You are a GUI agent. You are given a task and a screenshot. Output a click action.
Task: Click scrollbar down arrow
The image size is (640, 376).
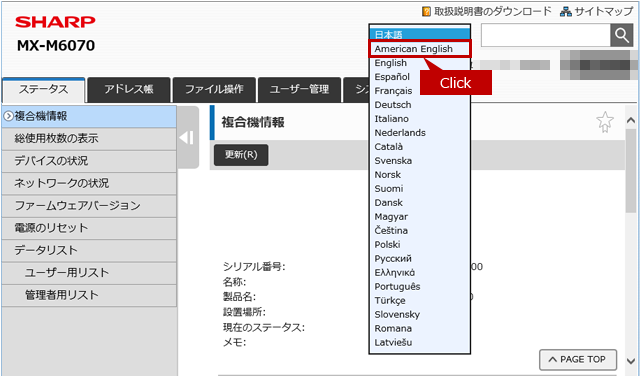631,361
